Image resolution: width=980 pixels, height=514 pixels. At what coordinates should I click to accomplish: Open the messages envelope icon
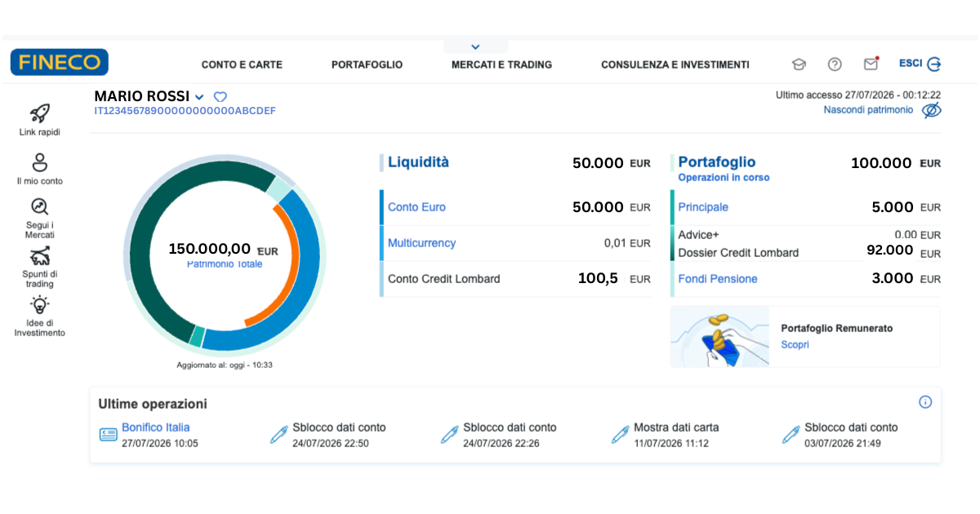coord(871,64)
